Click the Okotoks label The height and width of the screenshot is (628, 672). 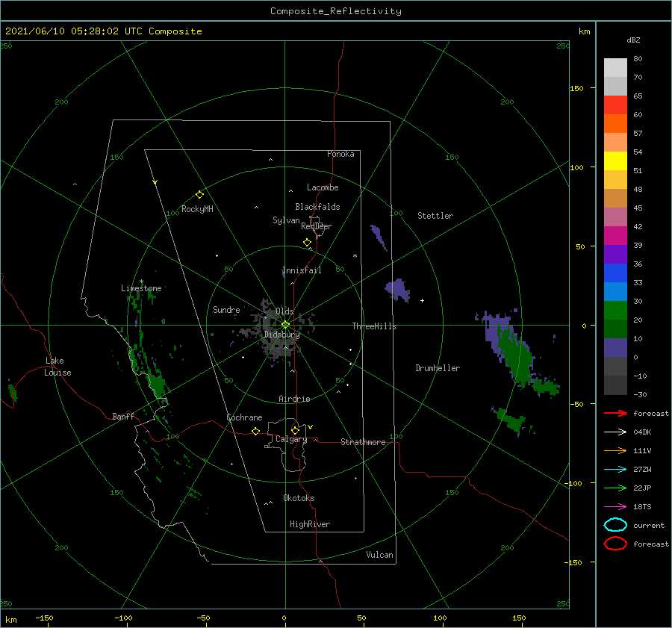click(x=299, y=498)
